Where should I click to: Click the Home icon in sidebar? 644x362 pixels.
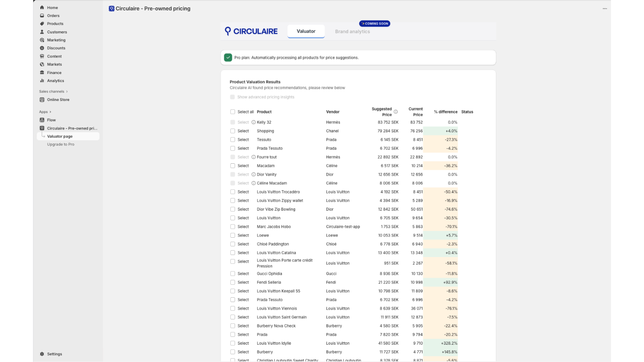pyautogui.click(x=42, y=8)
